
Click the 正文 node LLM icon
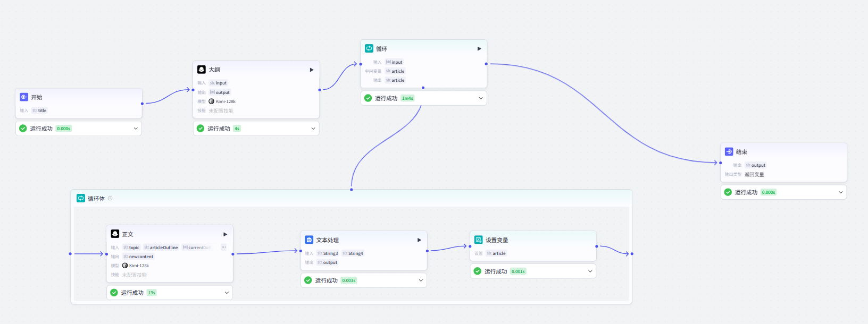(115, 234)
